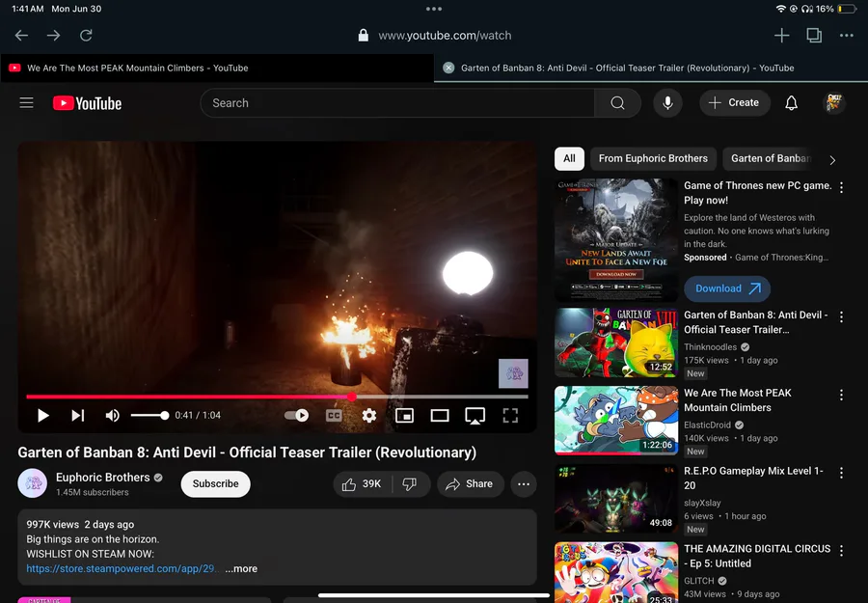The image size is (868, 603).
Task: Close the Garten of Banban 8 tab
Action: (448, 69)
